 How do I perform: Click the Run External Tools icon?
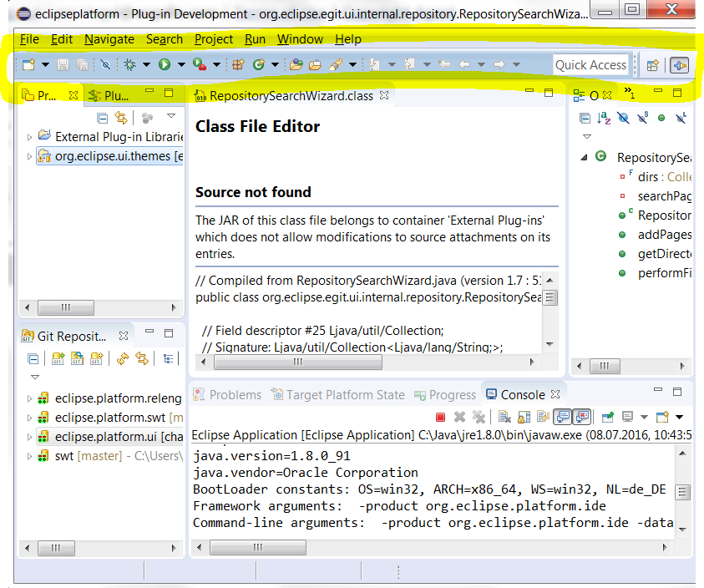(x=200, y=64)
